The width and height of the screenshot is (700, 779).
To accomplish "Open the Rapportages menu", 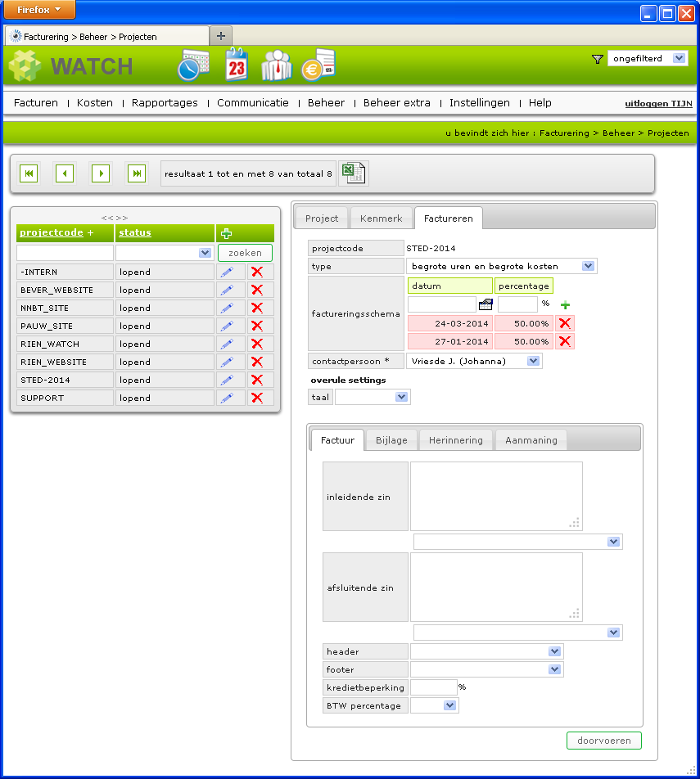I will click(165, 103).
